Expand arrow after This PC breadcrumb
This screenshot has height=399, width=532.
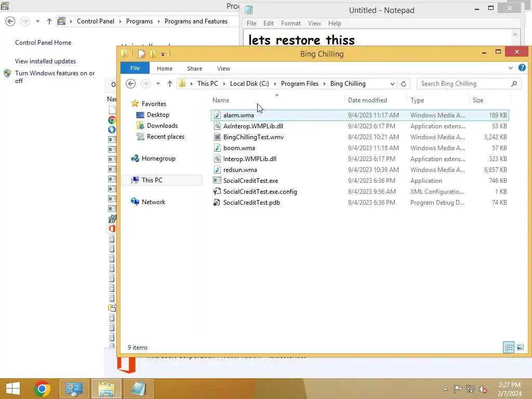[x=224, y=84]
